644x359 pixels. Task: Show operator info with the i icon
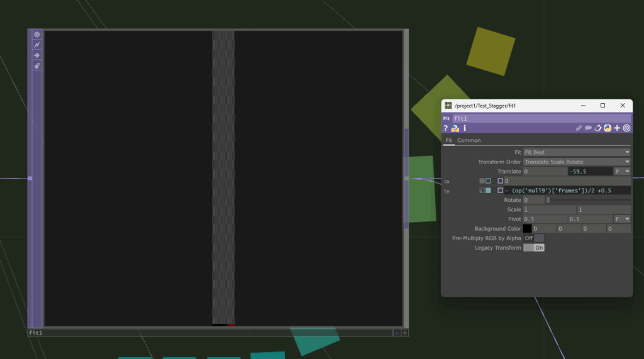click(465, 128)
